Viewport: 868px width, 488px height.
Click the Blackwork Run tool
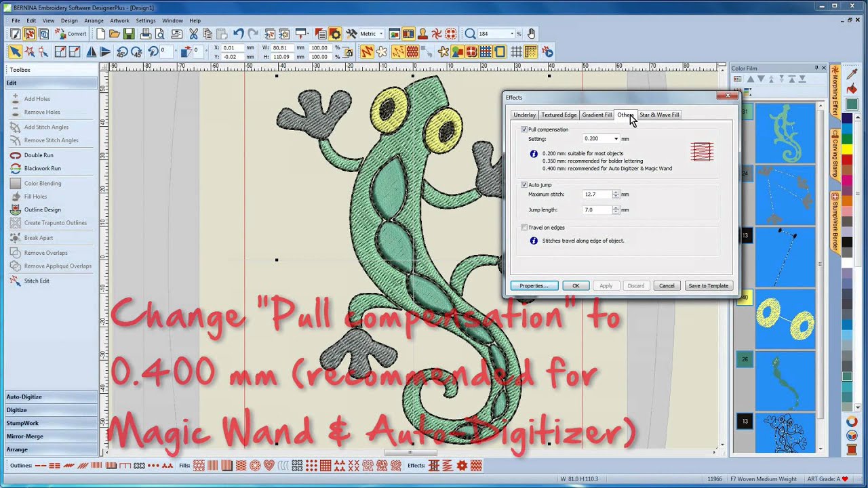click(42, 168)
